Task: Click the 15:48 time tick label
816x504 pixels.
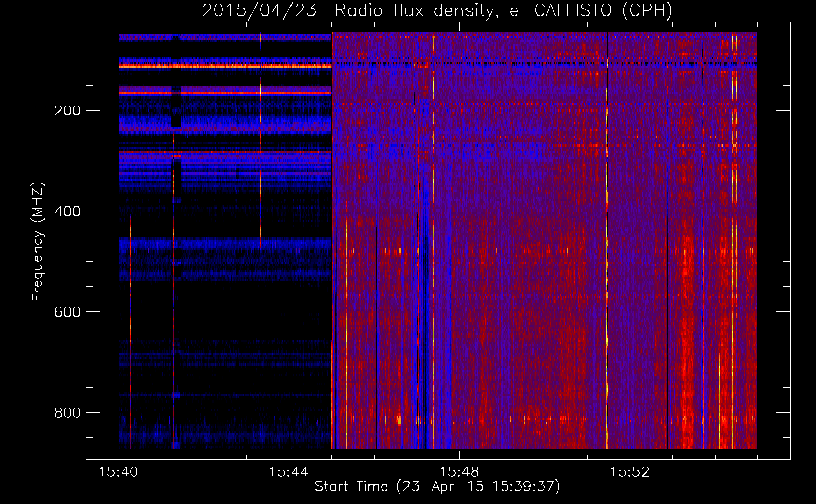Action: (459, 472)
